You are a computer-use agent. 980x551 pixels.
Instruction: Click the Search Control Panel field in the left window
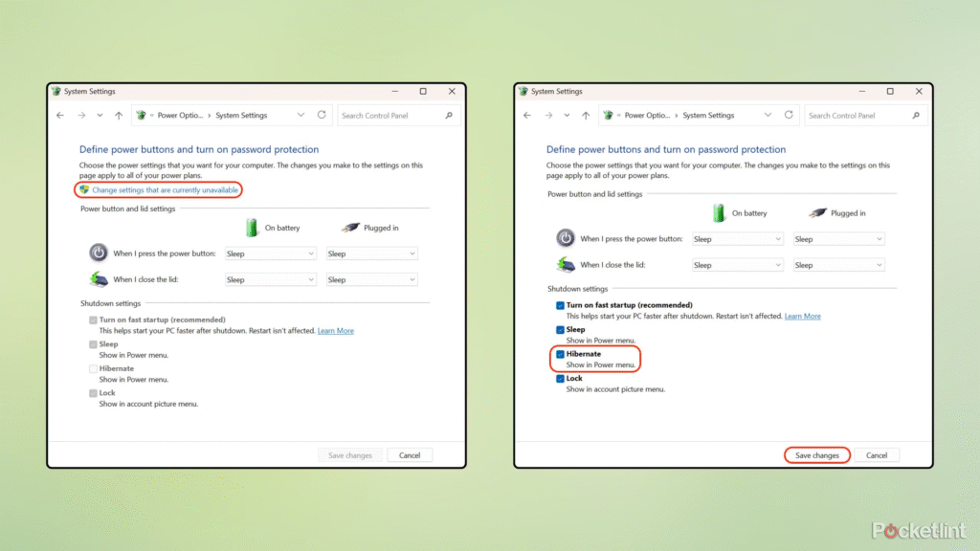pos(390,116)
